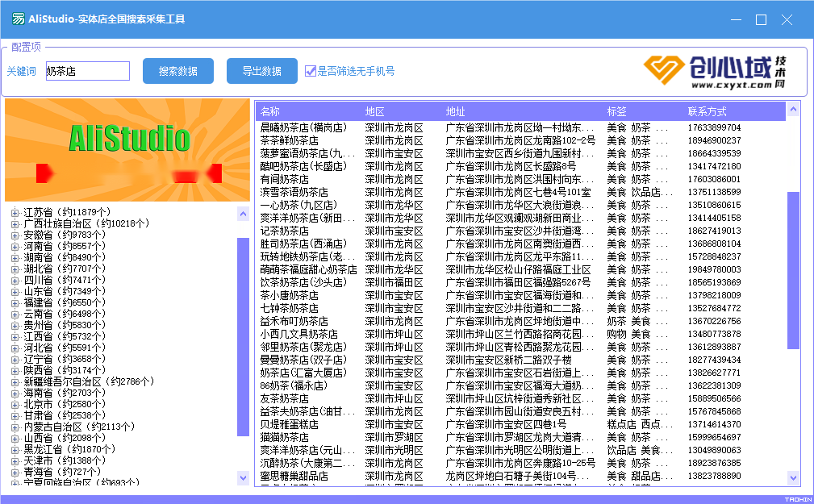Expand the 四川省 tree node
The height and width of the screenshot is (504, 814).
tap(15, 281)
